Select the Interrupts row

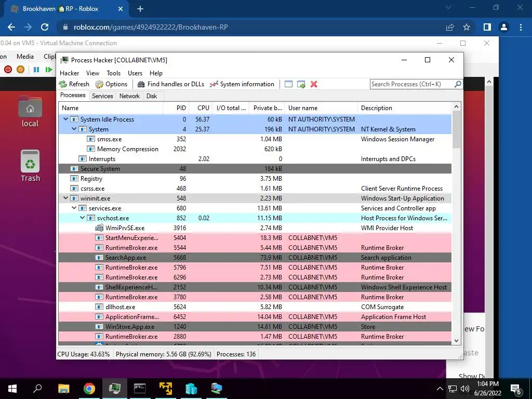coord(255,159)
